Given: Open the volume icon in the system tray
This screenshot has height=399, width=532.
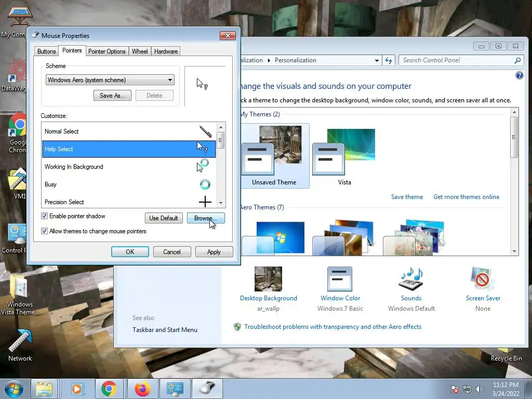Looking at the screenshot, I should (479, 389).
